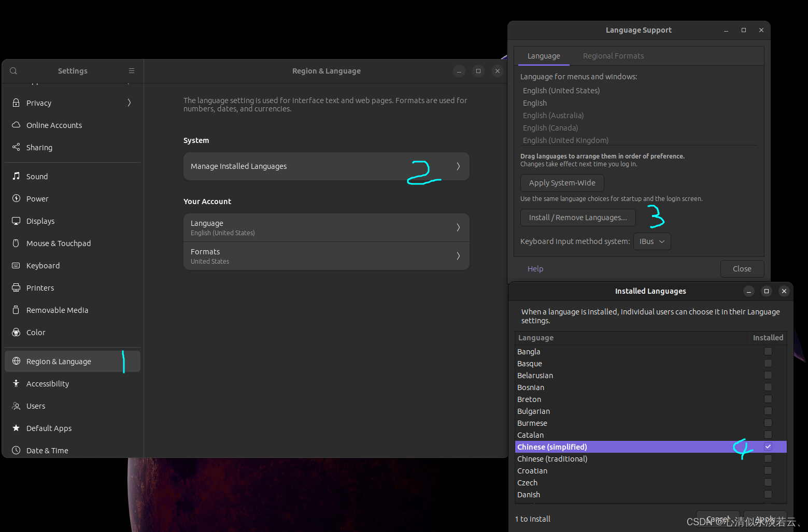808x532 pixels.
Task: Open Removable Media settings in sidebar
Action: pyautogui.click(x=73, y=310)
